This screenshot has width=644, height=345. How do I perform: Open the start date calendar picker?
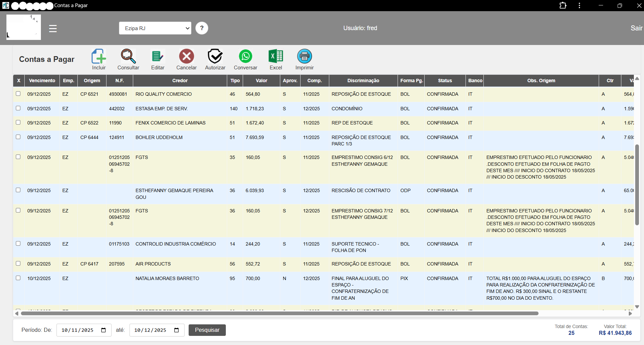point(103,330)
